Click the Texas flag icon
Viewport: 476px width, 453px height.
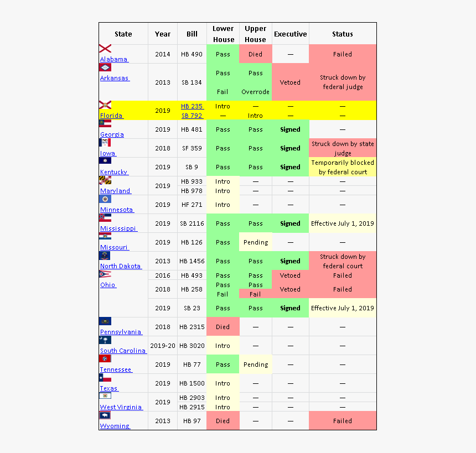[105, 378]
